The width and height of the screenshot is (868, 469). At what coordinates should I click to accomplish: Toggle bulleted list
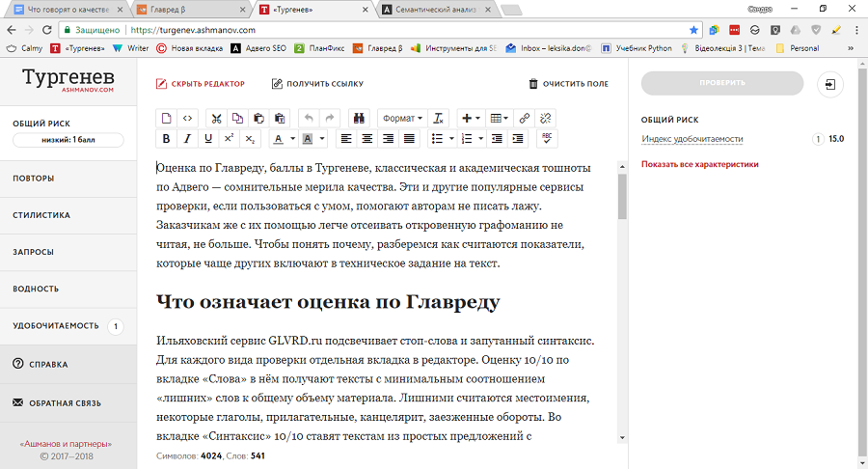click(x=437, y=139)
